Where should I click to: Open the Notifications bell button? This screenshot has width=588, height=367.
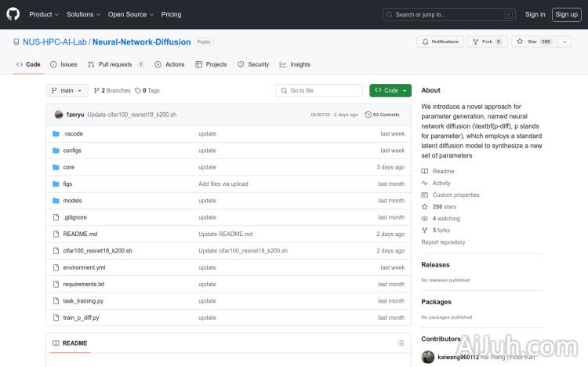pos(441,42)
